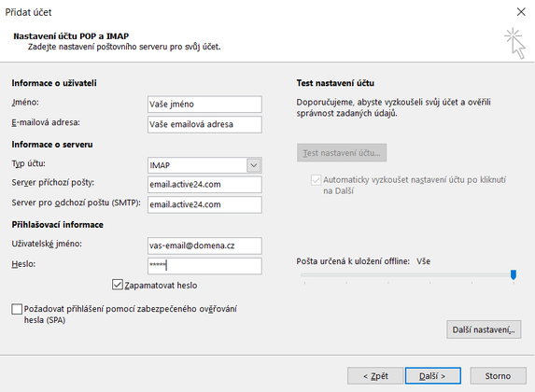The width and height of the screenshot is (535, 392).
Task: Toggle Automaticky vyzkoušet nastavení účtu checkbox
Action: (x=316, y=180)
